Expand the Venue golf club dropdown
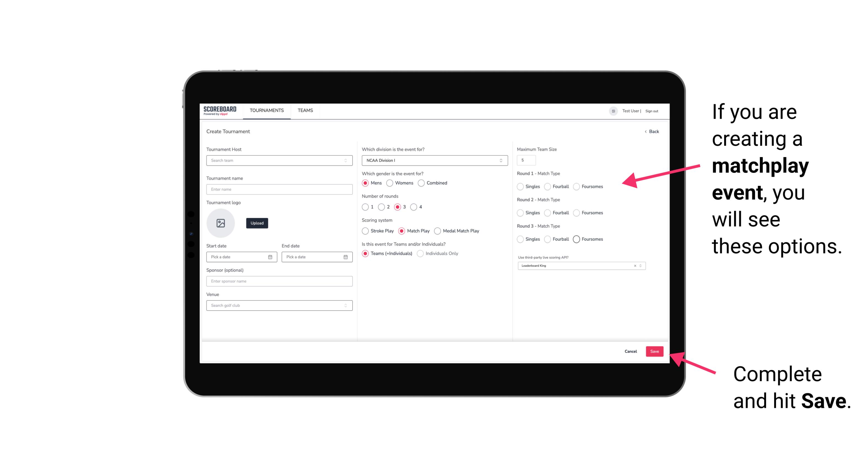The width and height of the screenshot is (868, 467). point(345,305)
